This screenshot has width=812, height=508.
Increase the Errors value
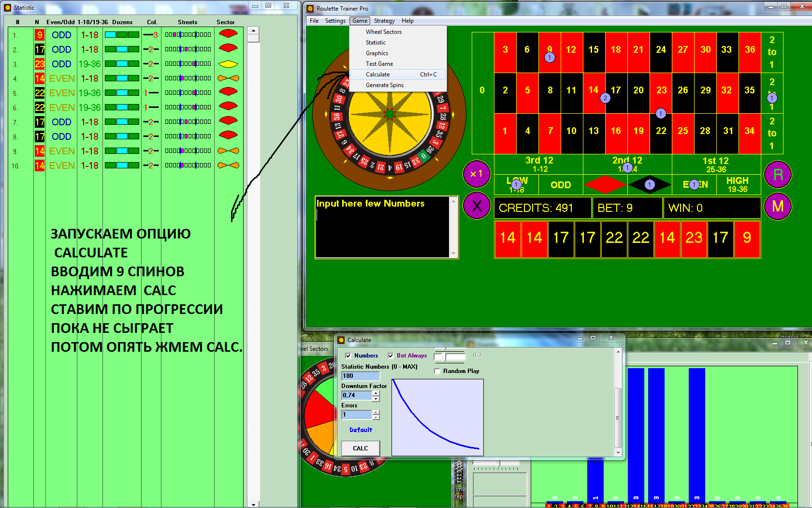pyautogui.click(x=376, y=412)
